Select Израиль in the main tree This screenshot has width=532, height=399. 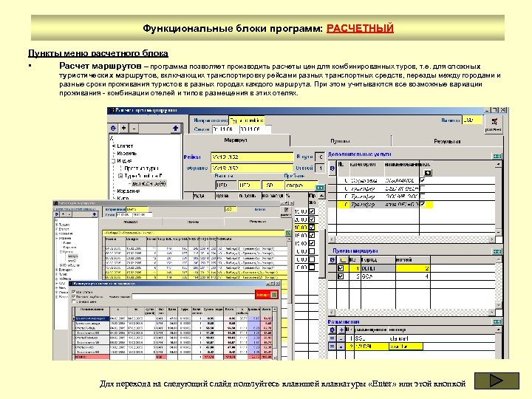(126, 154)
